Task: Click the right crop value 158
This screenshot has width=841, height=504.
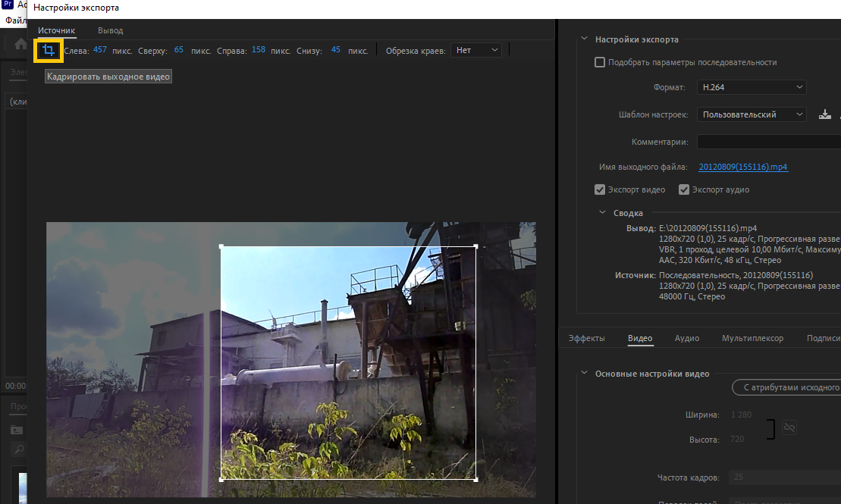Action: [x=259, y=49]
